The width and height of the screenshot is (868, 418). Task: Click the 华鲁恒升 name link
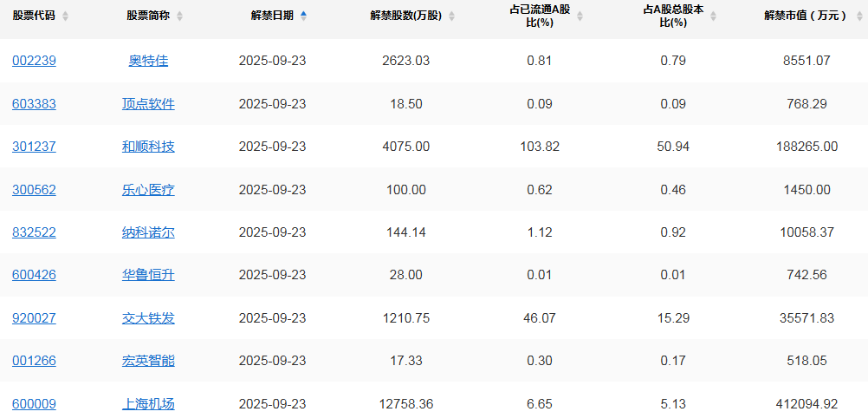click(148, 275)
